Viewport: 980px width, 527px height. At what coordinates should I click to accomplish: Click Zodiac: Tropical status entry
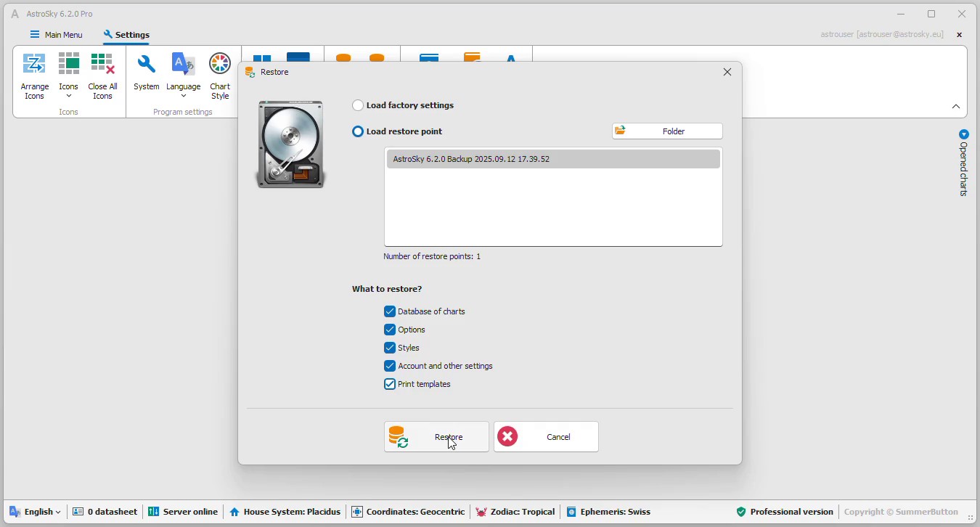[515, 512]
